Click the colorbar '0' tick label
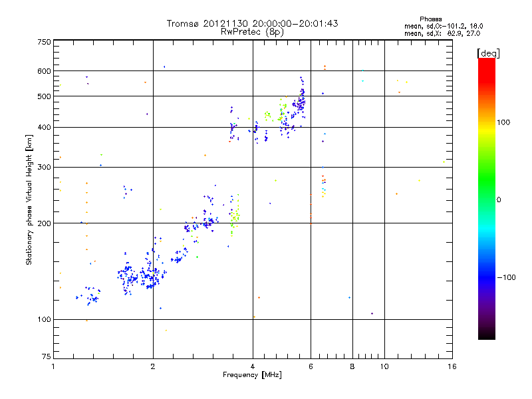Viewport: 532px width, 399px height. tap(499, 200)
